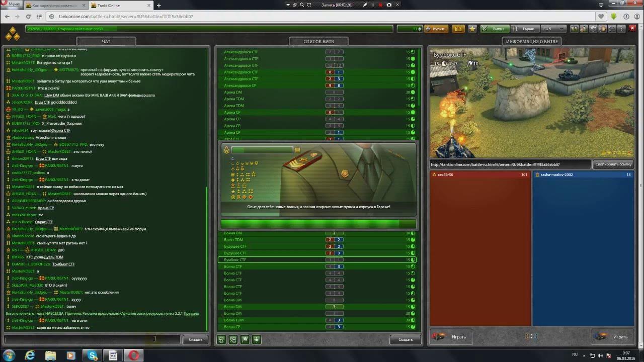Click Играть to join blue team
644x362 pixels.
coord(613,337)
